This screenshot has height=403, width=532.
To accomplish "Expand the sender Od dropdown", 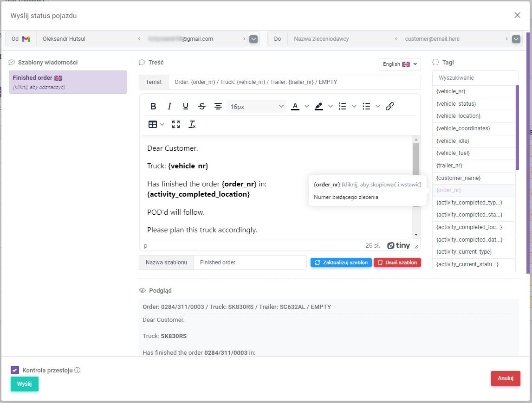I will 253,39.
